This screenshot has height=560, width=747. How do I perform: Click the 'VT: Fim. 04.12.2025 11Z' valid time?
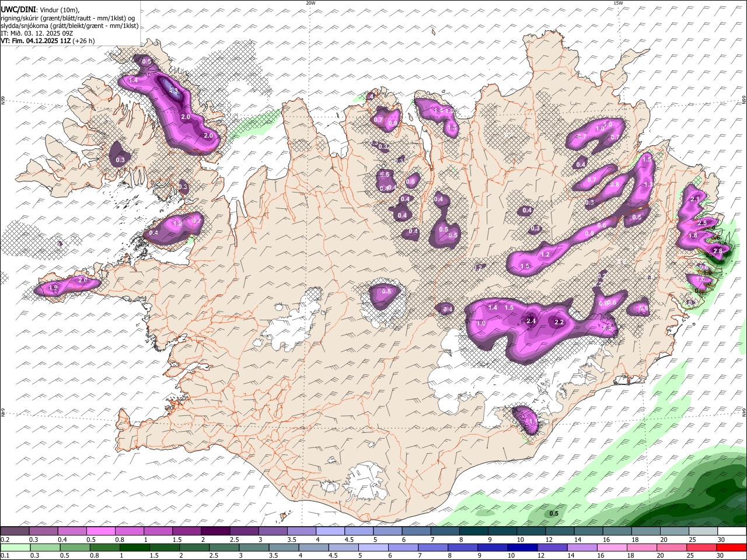[x=36, y=41]
